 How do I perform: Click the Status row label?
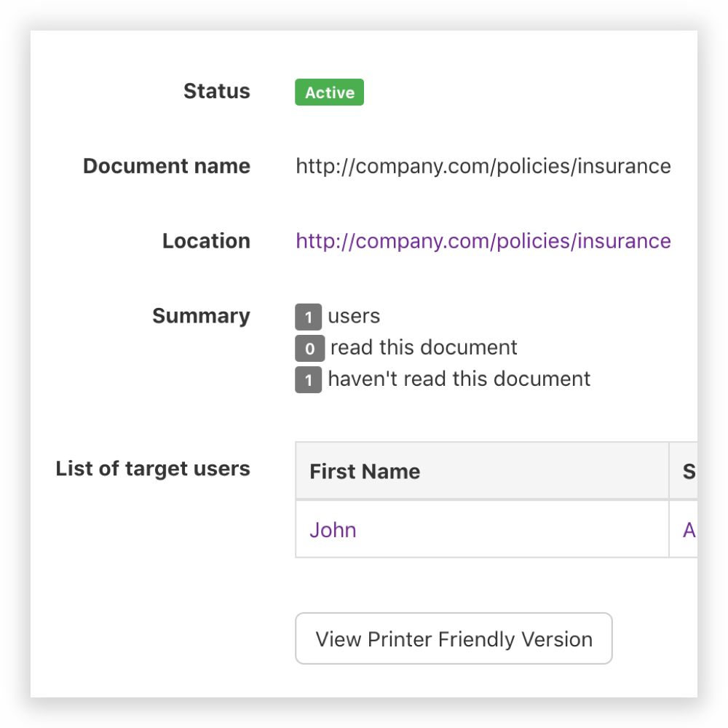[216, 92]
